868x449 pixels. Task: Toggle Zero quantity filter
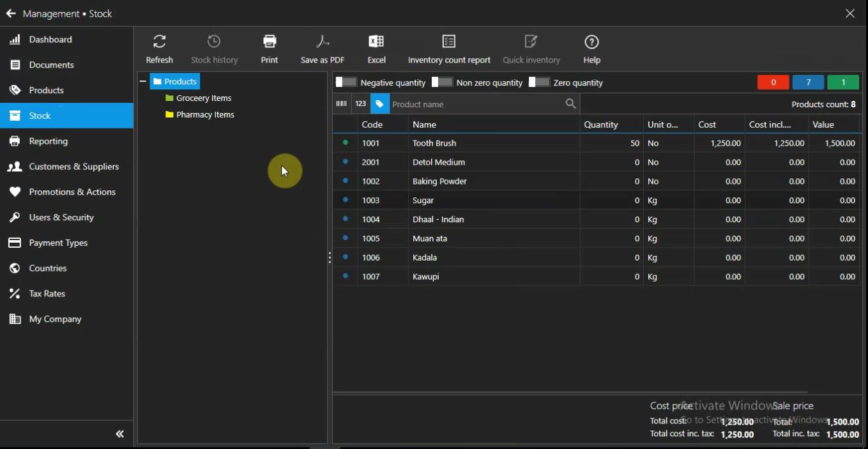(x=539, y=82)
